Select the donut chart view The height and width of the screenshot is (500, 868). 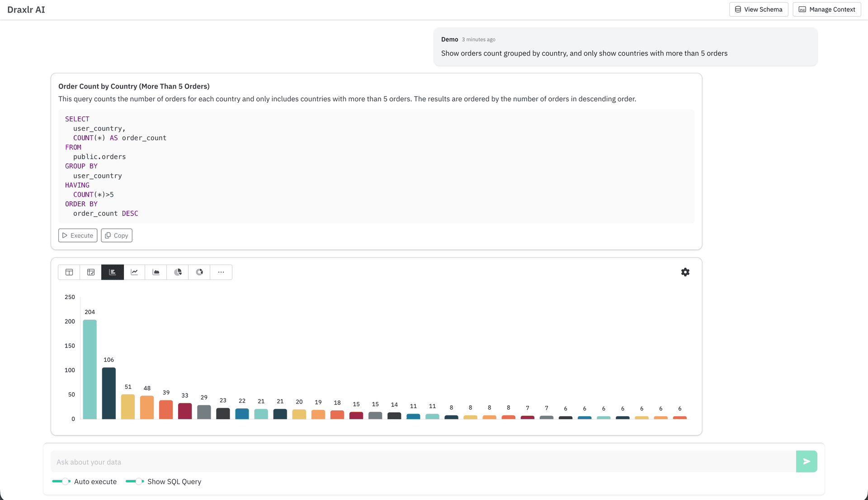pos(199,272)
